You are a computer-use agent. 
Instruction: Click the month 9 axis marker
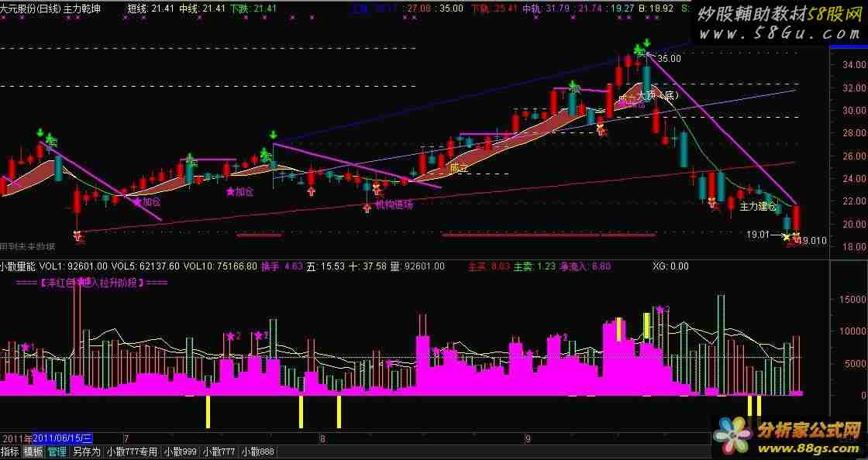528,439
